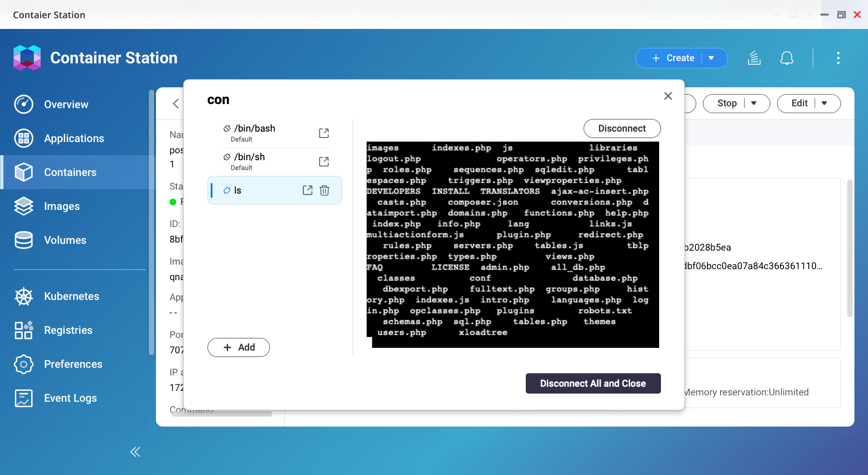Delete the ls command entry
The height and width of the screenshot is (475, 868).
325,190
